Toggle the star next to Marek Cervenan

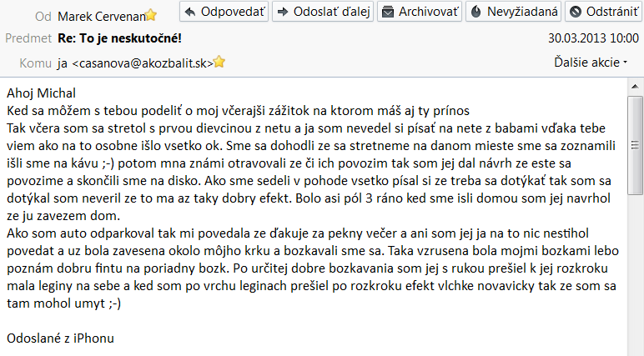(151, 15)
